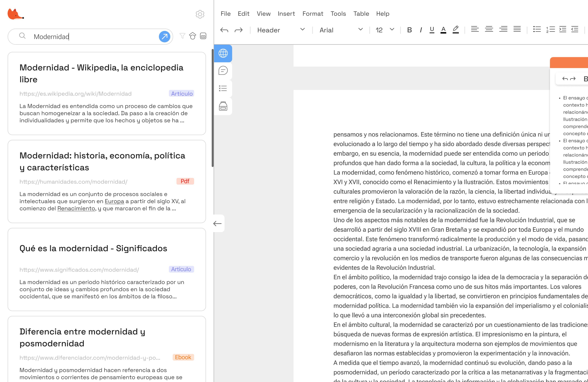This screenshot has height=382, width=588.
Task: Click the Europa link in result
Action: click(114, 201)
